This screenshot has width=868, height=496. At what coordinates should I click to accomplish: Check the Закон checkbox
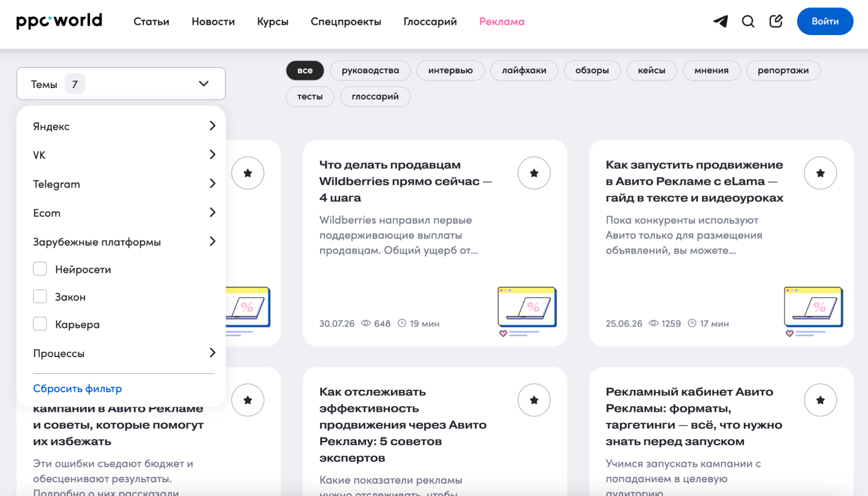[x=40, y=296]
